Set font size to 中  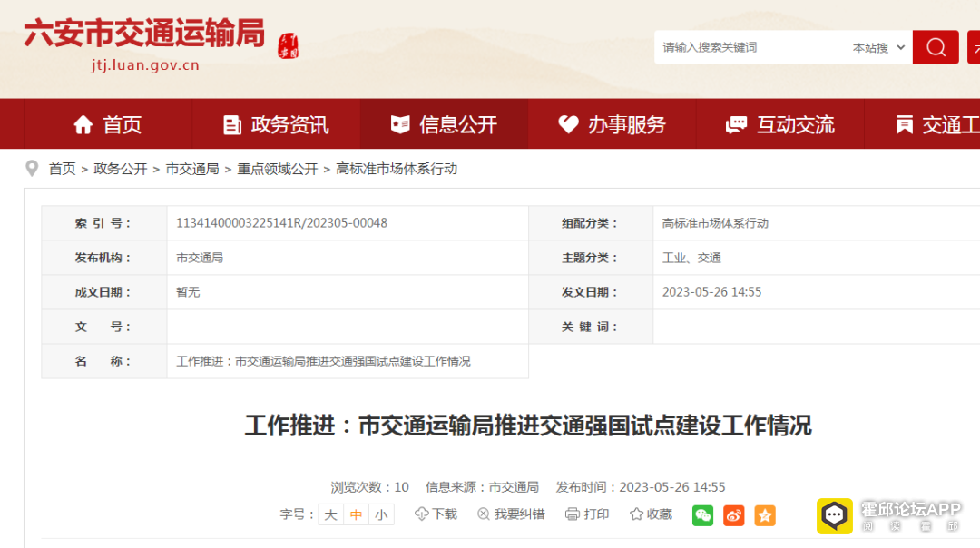tap(356, 514)
